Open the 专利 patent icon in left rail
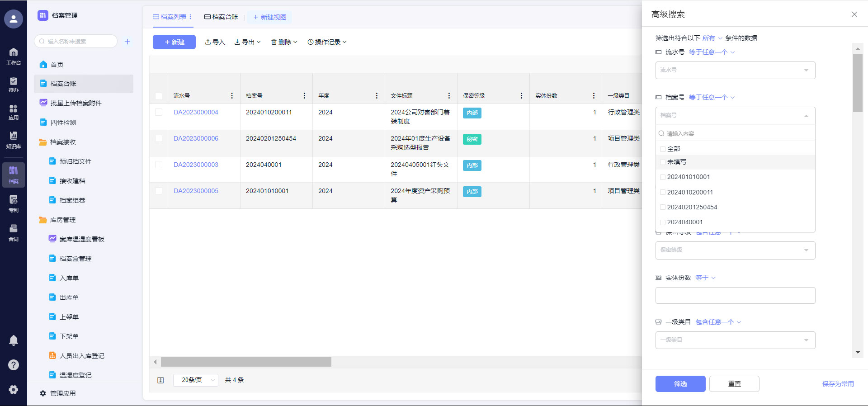Screen dimensions: 868x406 (14, 203)
